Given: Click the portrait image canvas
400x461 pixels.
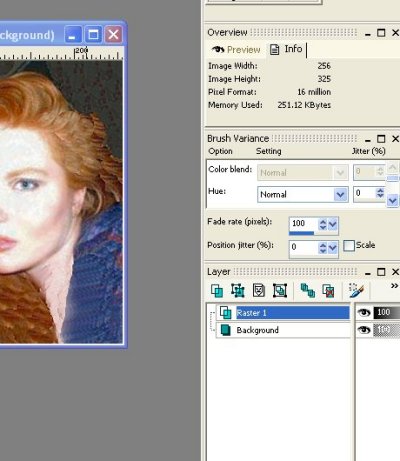Looking at the screenshot, I should pyautogui.click(x=61, y=202).
